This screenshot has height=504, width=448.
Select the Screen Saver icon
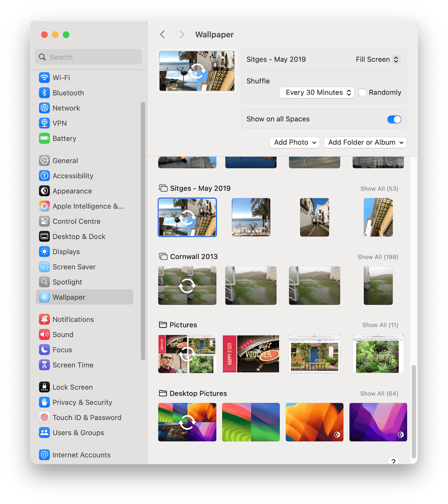click(x=44, y=267)
